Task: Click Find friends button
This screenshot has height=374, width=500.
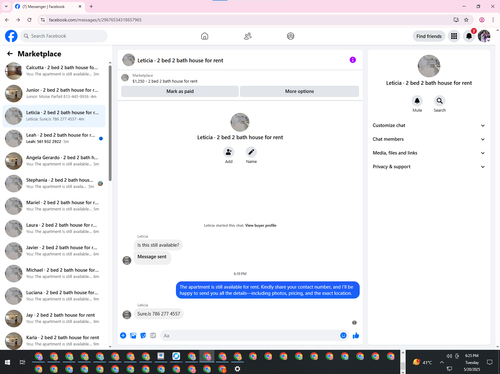Action: coord(429,36)
